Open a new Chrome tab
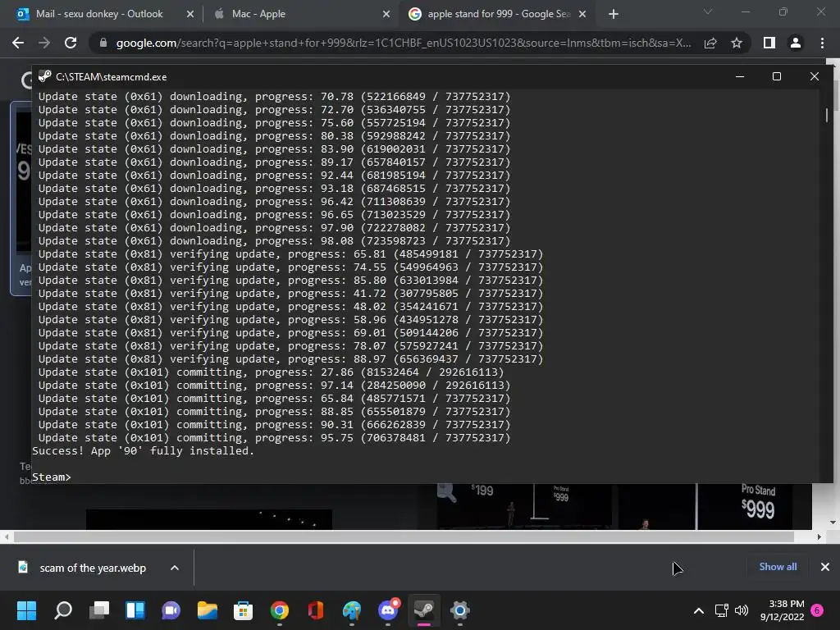Screen dimensions: 840x630 click(614, 14)
